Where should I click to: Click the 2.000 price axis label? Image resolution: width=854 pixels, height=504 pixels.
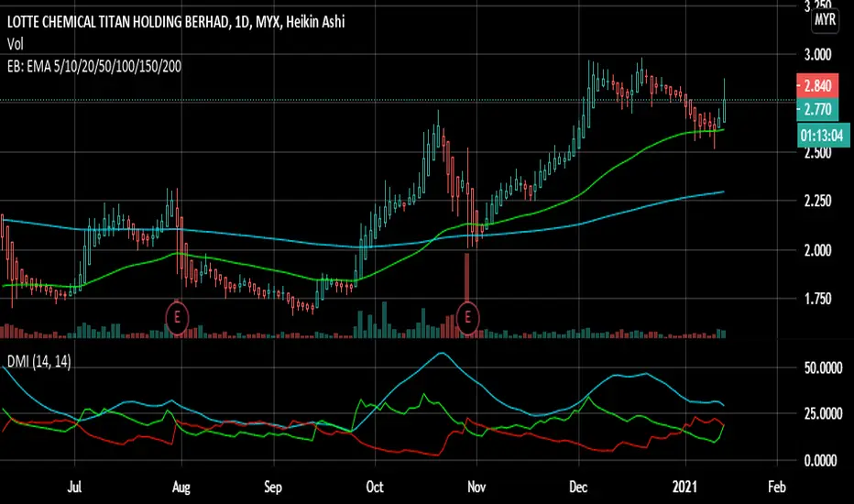[817, 250]
